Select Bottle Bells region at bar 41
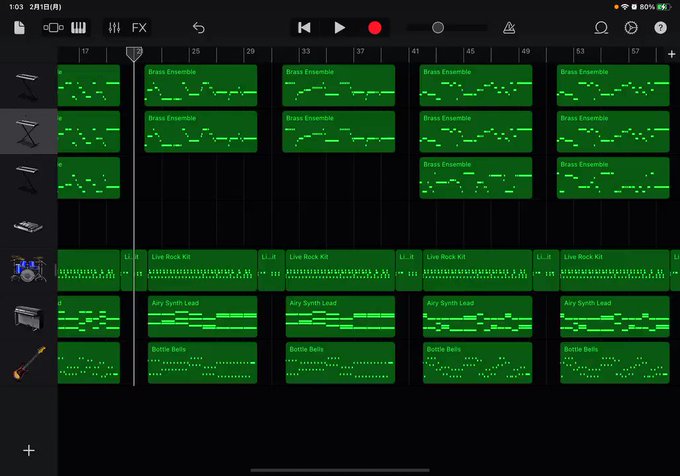The width and height of the screenshot is (680, 476). coord(477,363)
